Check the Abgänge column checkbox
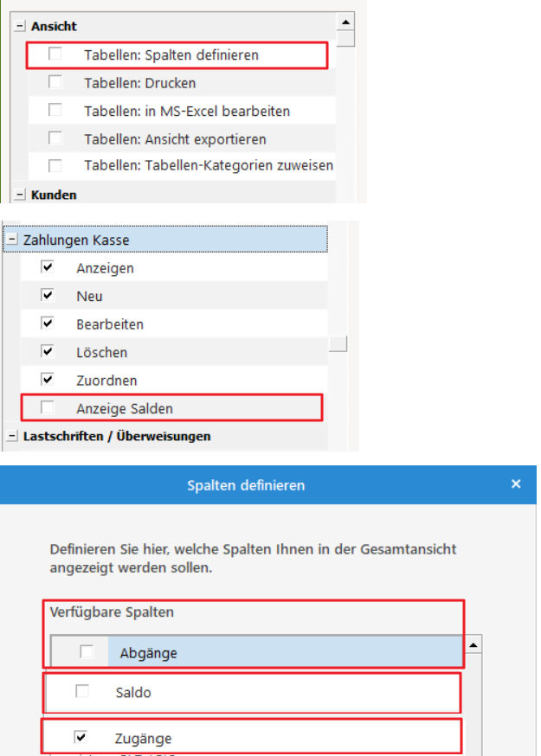541x756 pixels. 87,652
